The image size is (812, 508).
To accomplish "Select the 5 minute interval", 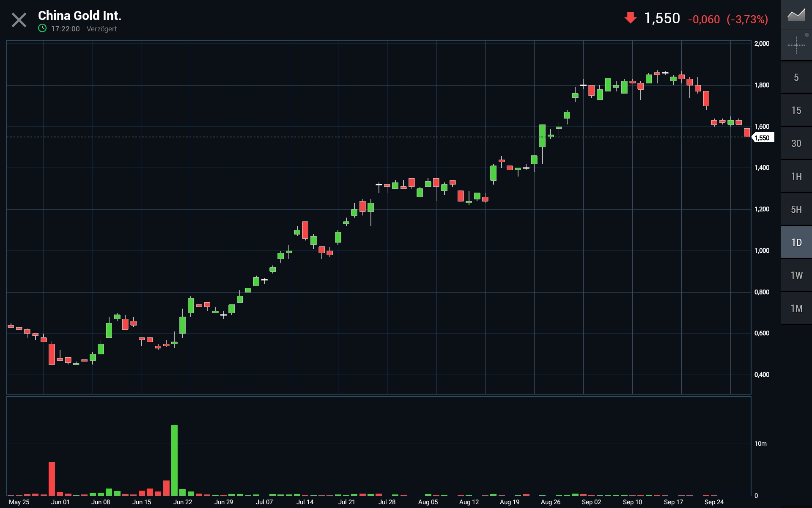I will pos(796,77).
